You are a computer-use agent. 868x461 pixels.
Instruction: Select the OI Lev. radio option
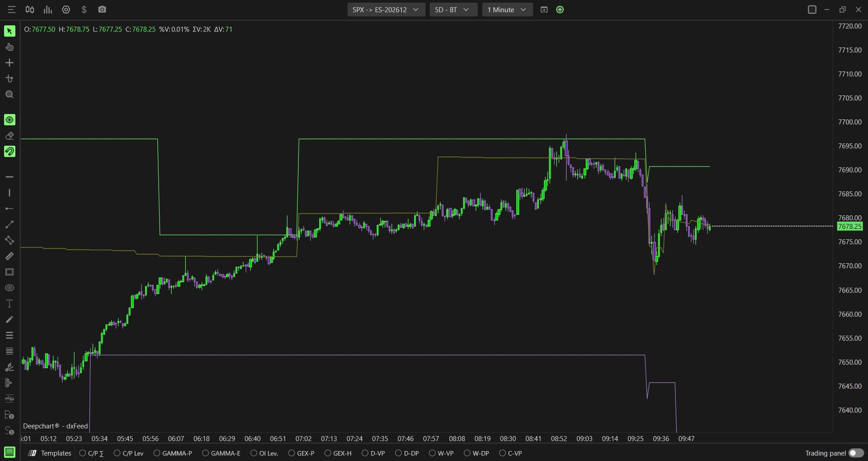point(264,453)
